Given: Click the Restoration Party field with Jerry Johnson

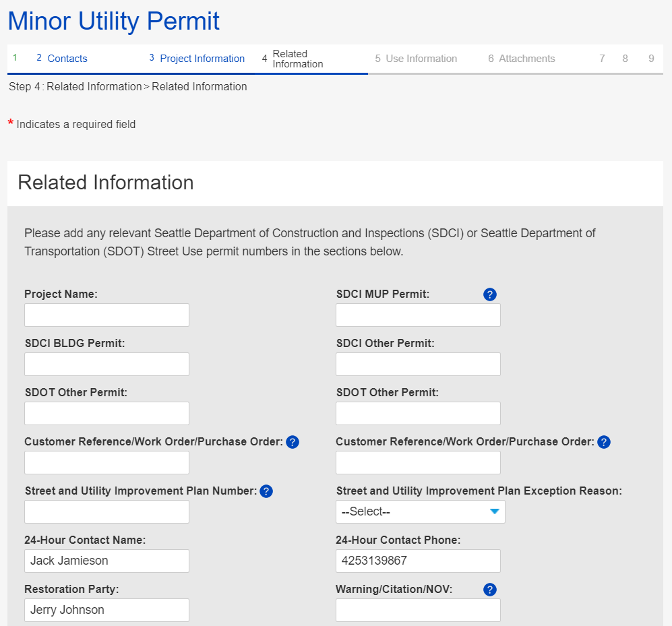Looking at the screenshot, I should [x=106, y=610].
